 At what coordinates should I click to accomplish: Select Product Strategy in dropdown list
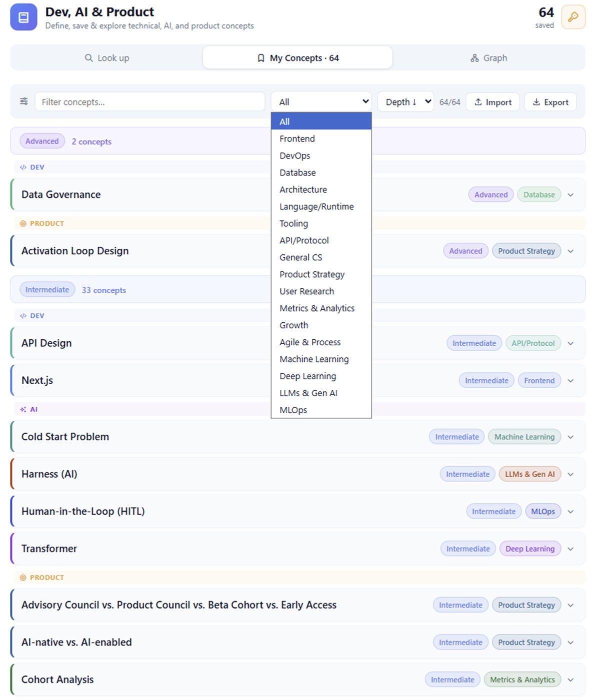click(321, 274)
